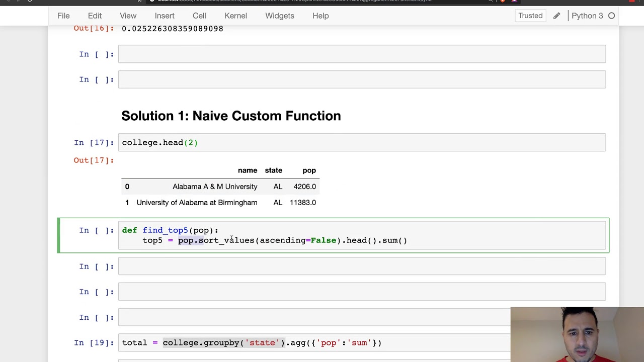Click the kernel idle indicator circle

pos(611,16)
